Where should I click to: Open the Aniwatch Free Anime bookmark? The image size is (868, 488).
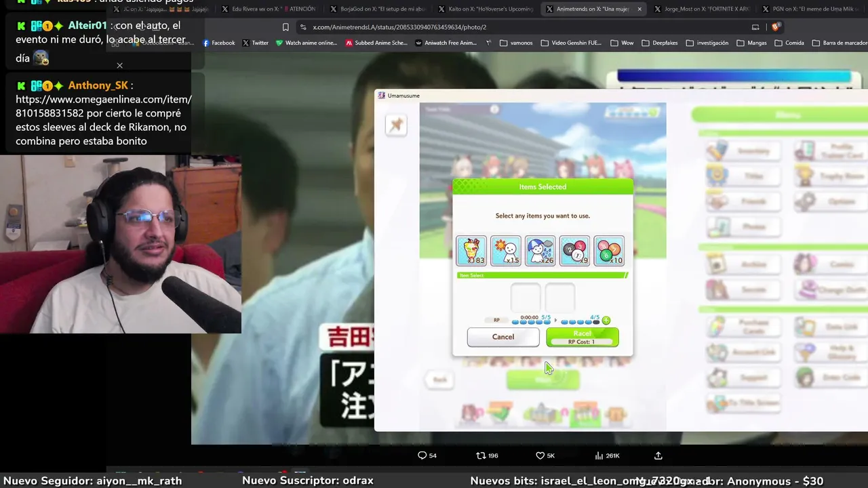coord(446,43)
